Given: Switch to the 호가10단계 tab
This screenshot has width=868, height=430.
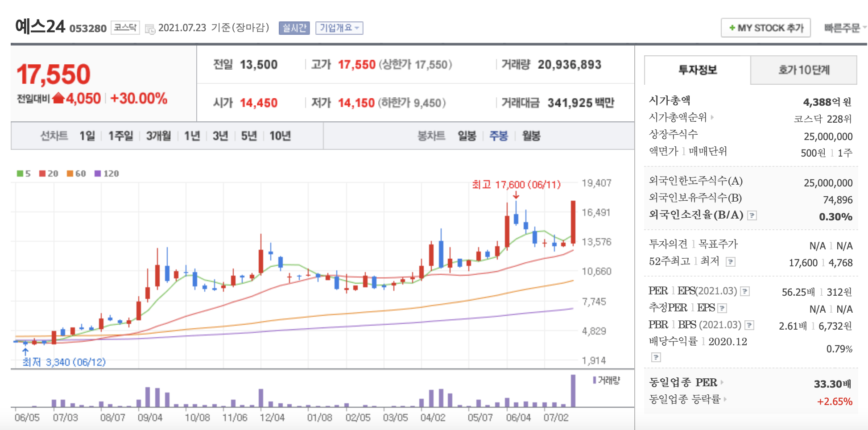Looking at the screenshot, I should 804,70.
